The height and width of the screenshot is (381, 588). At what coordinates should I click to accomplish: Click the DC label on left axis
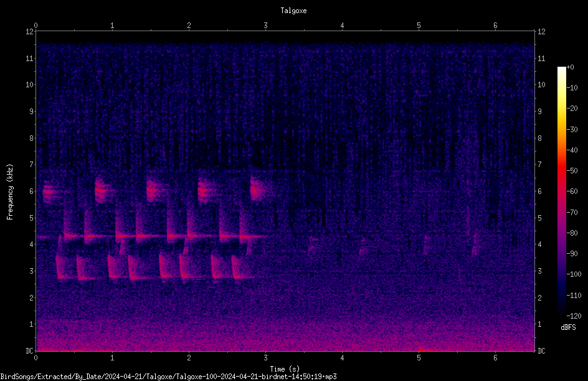[29, 351]
